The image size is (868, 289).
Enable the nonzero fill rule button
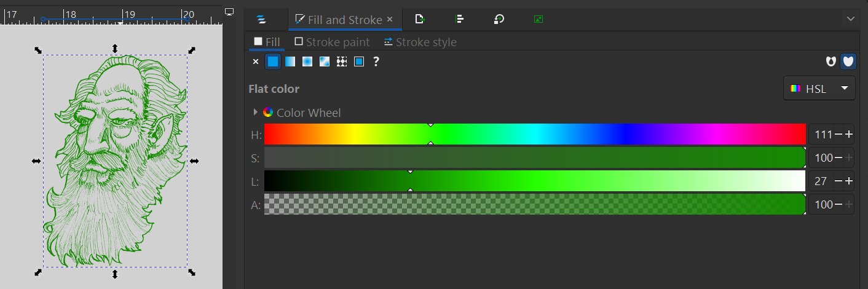(x=848, y=61)
